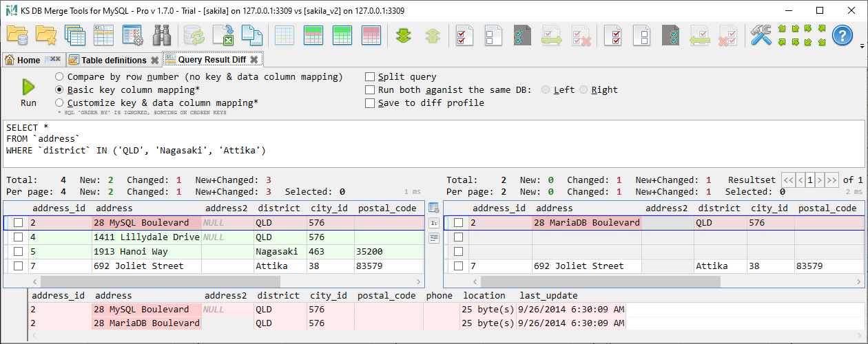Screen dimensions: 868x344
Task: Open database connection folder icon
Action: pyautogui.click(x=17, y=35)
